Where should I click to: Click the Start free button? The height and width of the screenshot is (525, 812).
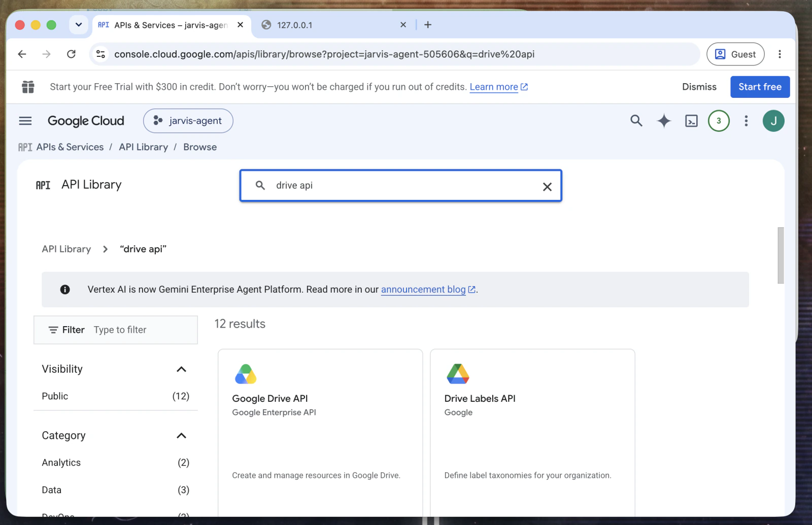click(x=760, y=87)
